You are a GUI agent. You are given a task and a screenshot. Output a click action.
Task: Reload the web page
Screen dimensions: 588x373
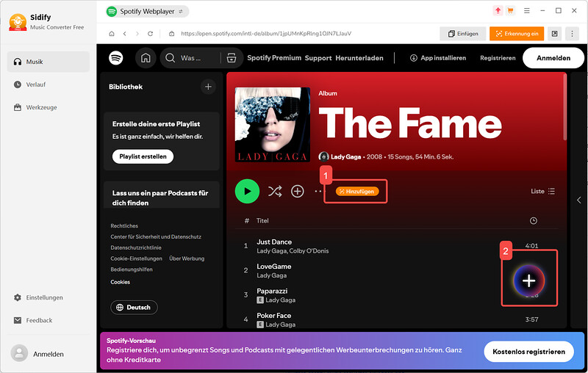point(150,34)
